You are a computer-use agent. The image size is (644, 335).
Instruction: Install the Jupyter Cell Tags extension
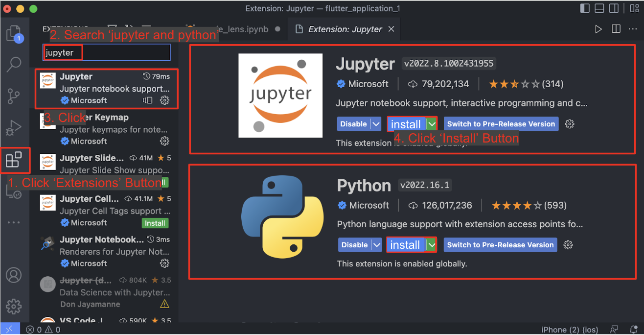point(155,223)
